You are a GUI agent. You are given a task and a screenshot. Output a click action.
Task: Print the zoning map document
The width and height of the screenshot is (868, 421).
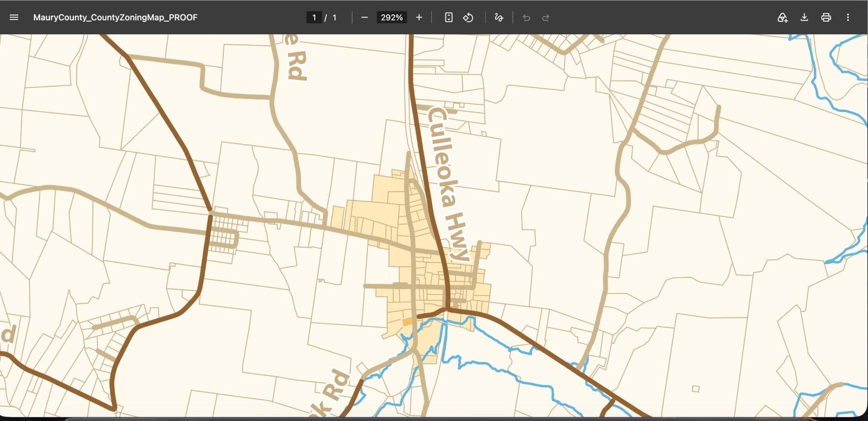826,17
